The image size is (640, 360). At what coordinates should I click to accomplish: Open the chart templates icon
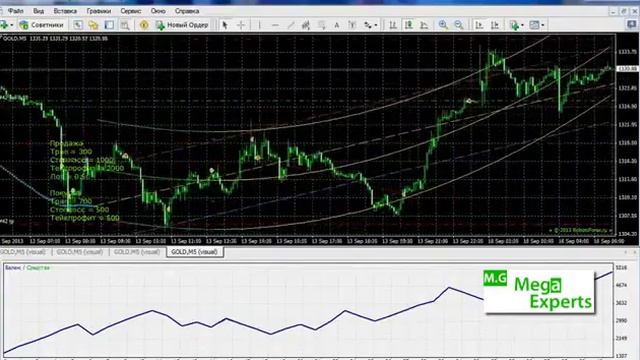(534, 25)
